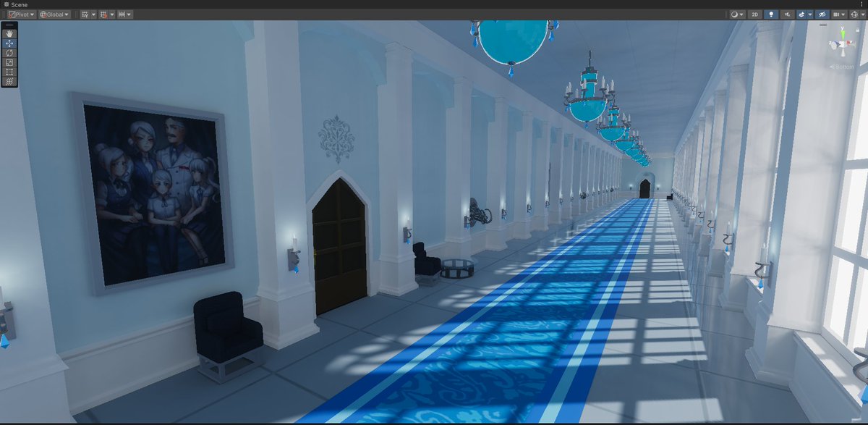Toggle gizmos visibility globe icon

(x=854, y=14)
